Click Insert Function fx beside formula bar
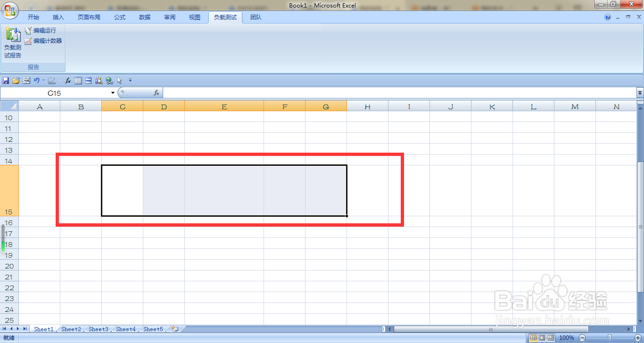Screen dimensions: 644x343 157,93
